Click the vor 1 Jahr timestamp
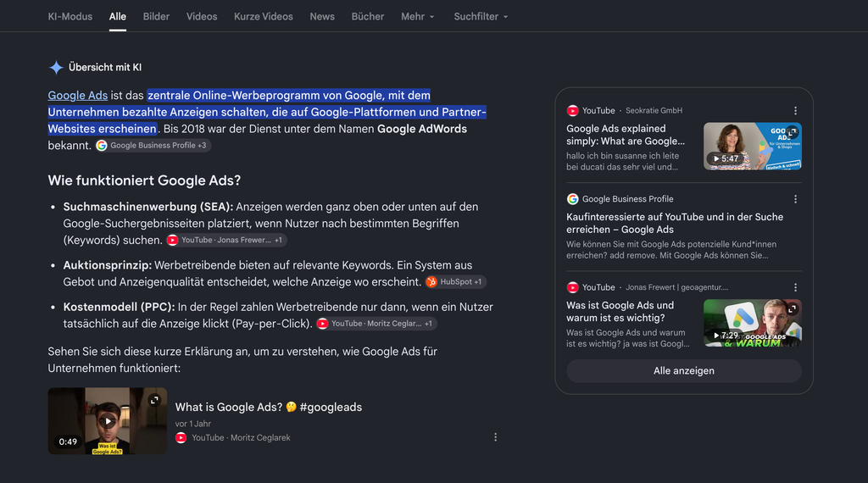The image size is (868, 483). pos(193,424)
